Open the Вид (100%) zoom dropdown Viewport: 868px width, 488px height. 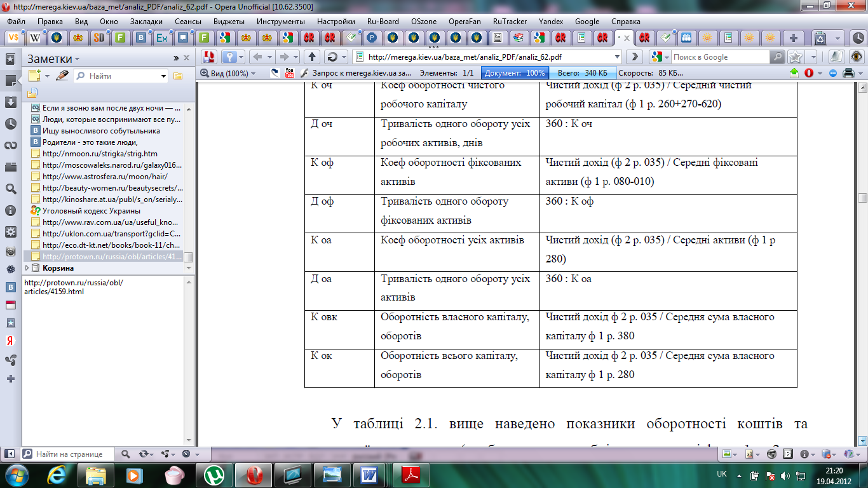[227, 73]
